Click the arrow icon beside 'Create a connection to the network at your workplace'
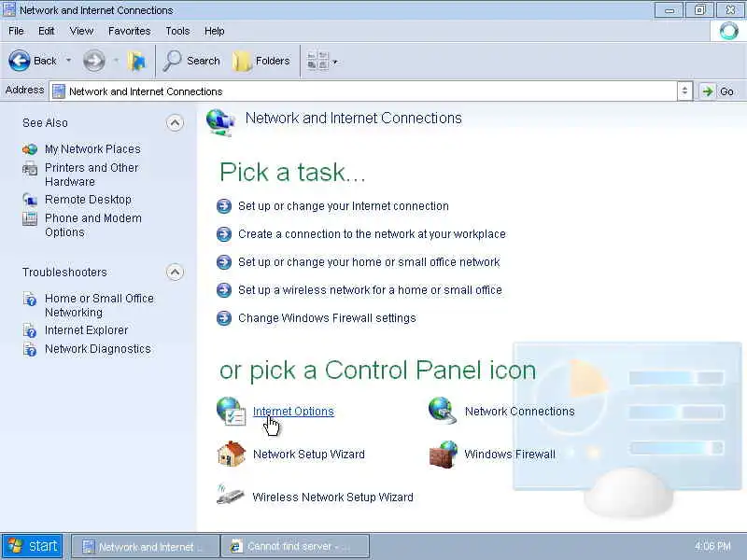The image size is (747, 560). (x=224, y=234)
